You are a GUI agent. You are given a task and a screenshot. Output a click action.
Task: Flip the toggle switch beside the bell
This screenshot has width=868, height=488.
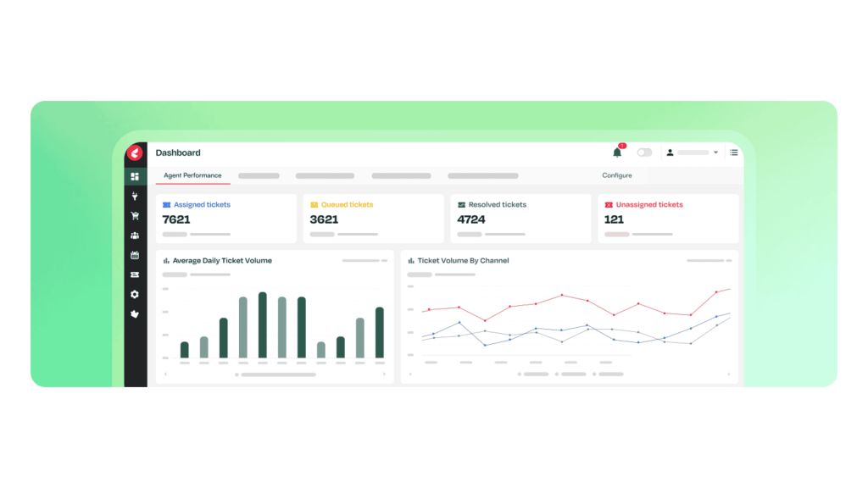coord(644,152)
